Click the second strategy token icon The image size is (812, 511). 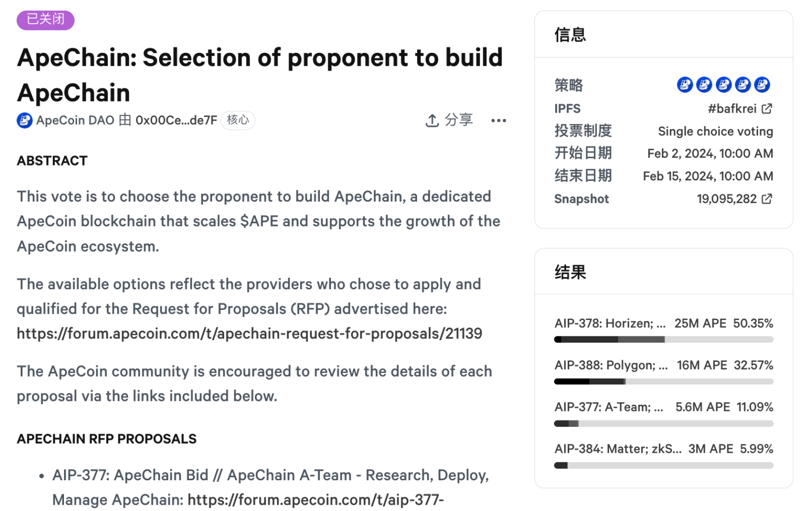[x=704, y=84]
